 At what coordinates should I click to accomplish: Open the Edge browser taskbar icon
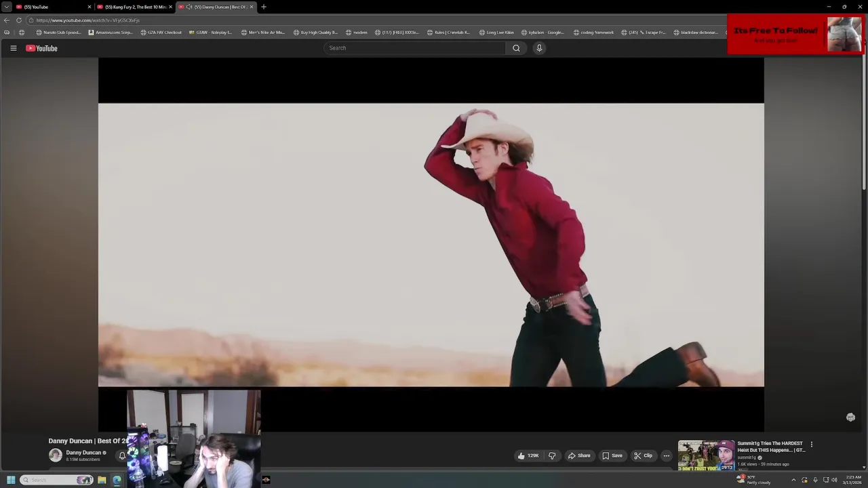(117, 480)
